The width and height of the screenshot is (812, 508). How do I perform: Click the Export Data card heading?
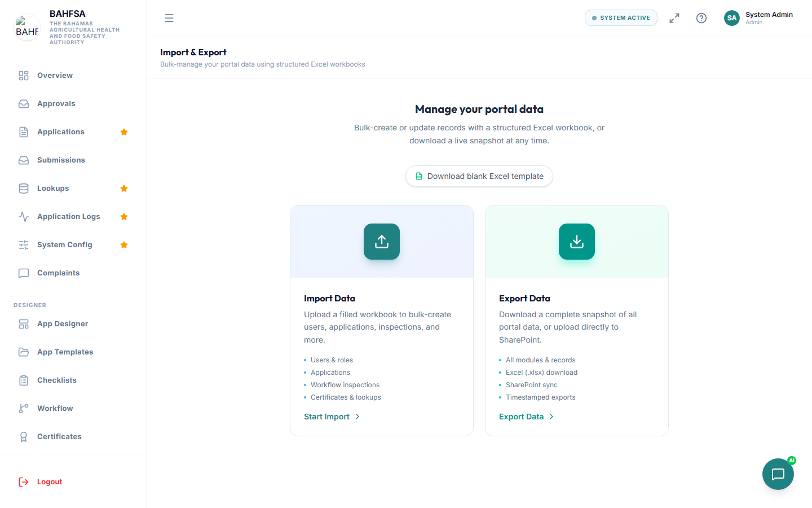click(x=524, y=299)
